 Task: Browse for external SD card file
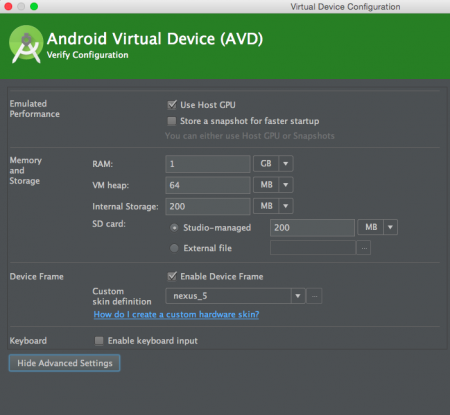(364, 248)
